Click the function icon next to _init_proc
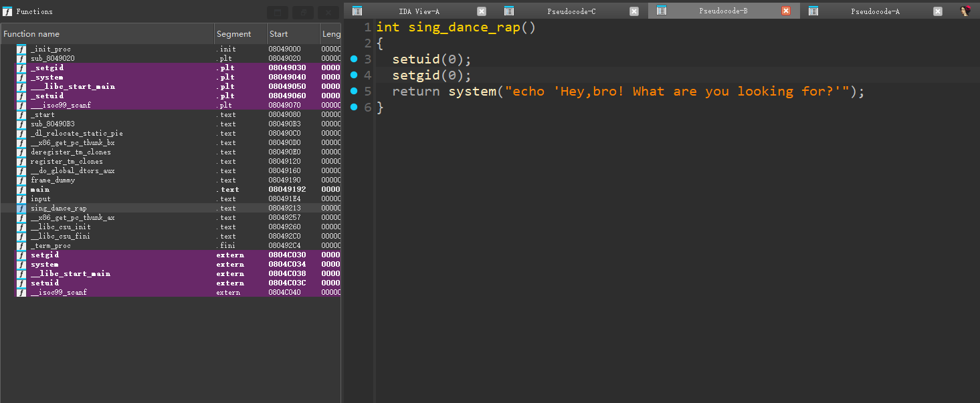The height and width of the screenshot is (403, 980). coord(21,49)
